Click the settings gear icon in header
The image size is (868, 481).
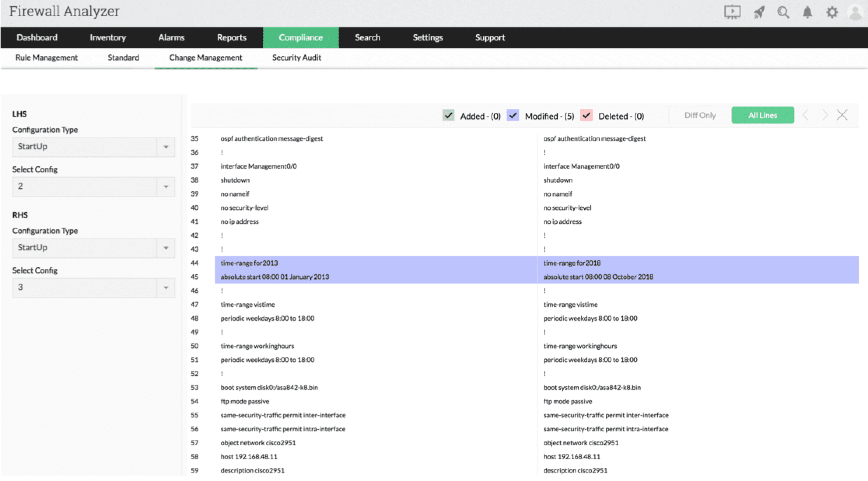831,12
